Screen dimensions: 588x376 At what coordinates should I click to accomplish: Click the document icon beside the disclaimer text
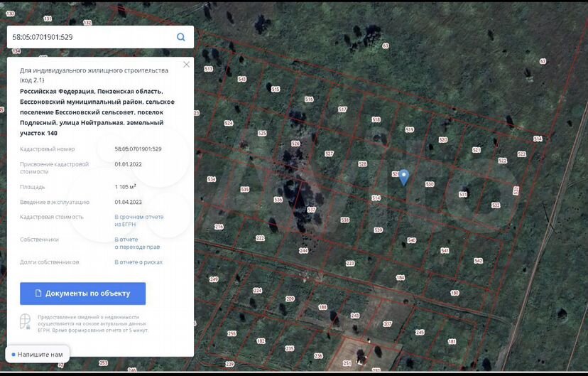(x=26, y=322)
